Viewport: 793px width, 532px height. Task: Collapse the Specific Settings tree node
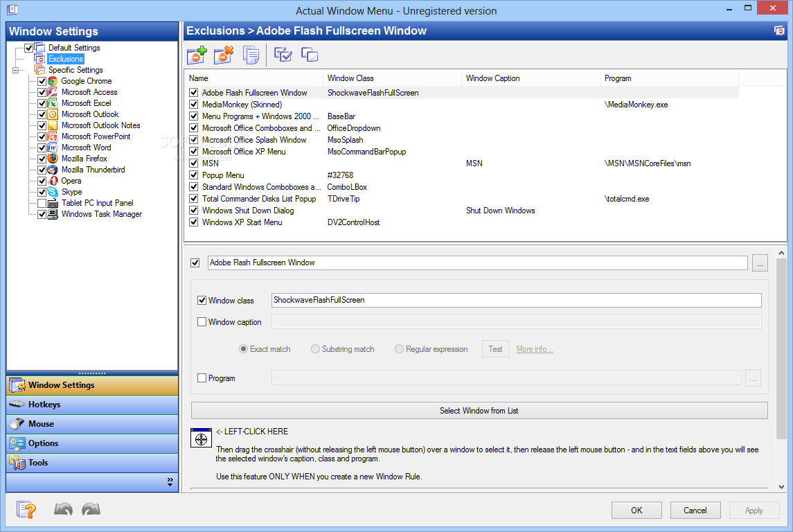click(x=16, y=70)
